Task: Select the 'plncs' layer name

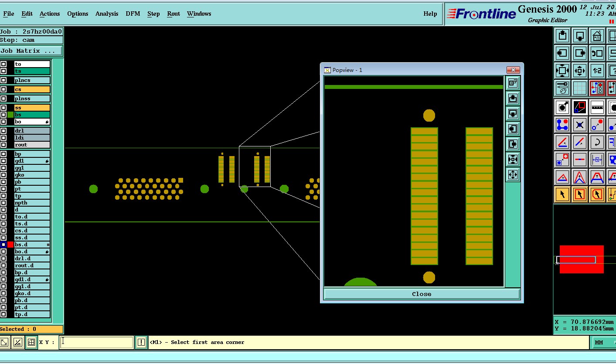Action: [32, 80]
